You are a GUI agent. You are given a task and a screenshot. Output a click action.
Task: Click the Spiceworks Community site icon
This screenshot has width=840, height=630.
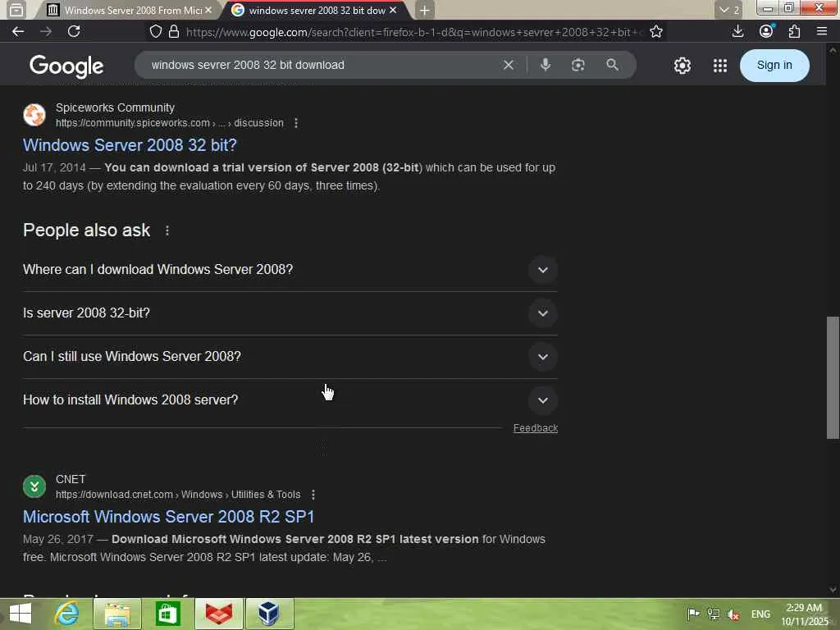point(34,115)
